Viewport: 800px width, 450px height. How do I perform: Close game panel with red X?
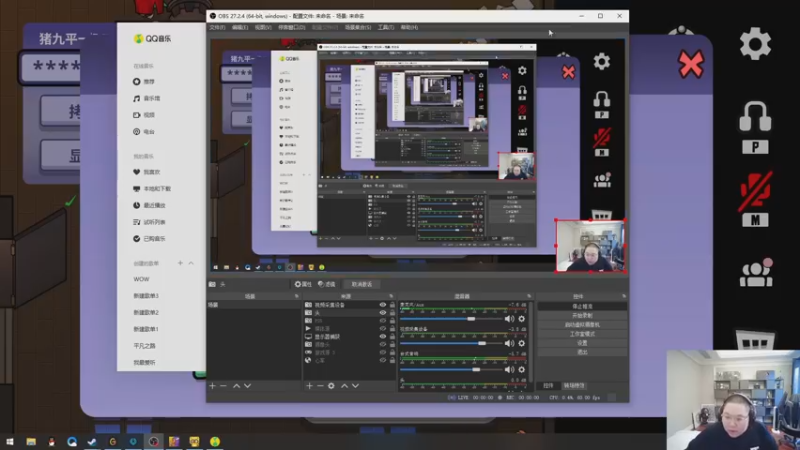[691, 64]
